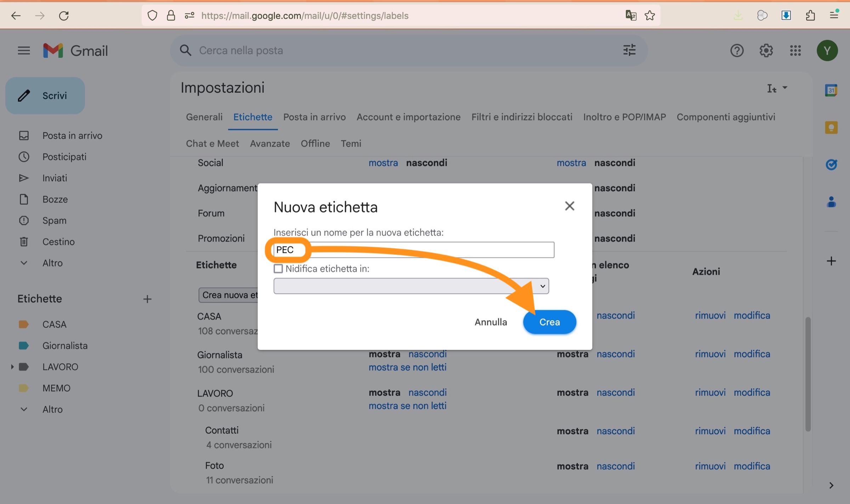This screenshot has height=504, width=850.
Task: Enable Nidifica etichetta in checkbox
Action: (x=278, y=268)
